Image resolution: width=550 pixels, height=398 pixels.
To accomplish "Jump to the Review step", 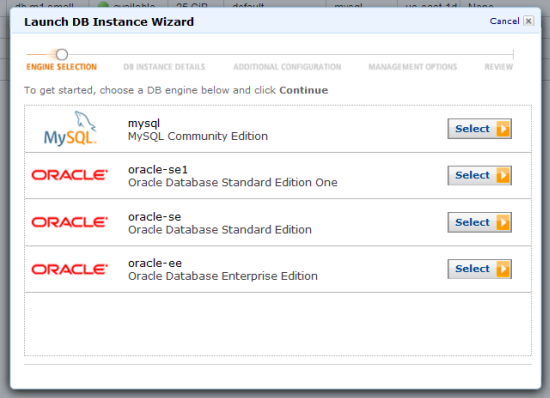I will [x=498, y=67].
